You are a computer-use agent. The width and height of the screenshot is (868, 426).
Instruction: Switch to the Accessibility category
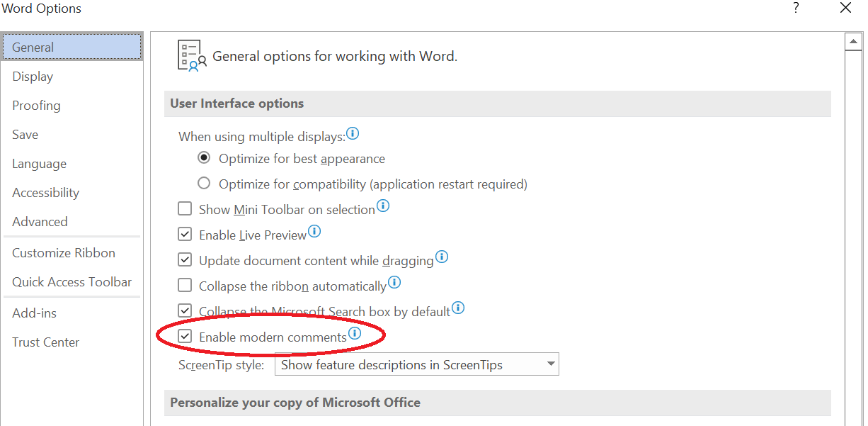coord(72,193)
